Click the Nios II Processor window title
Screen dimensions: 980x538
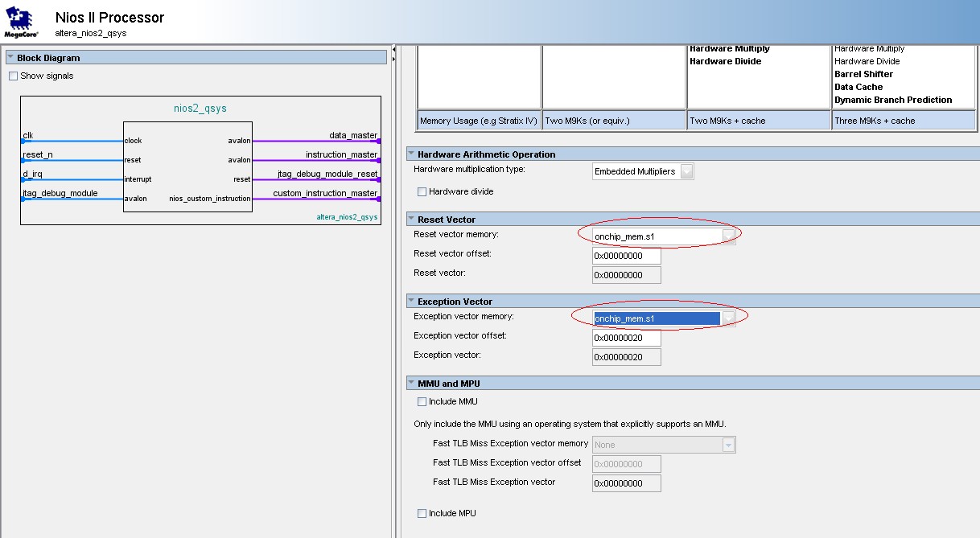coord(109,18)
